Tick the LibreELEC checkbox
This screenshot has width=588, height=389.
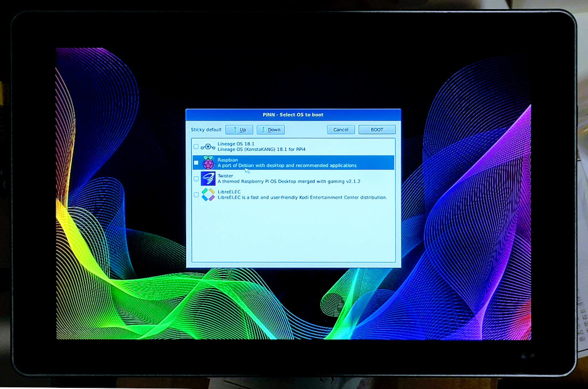196,194
